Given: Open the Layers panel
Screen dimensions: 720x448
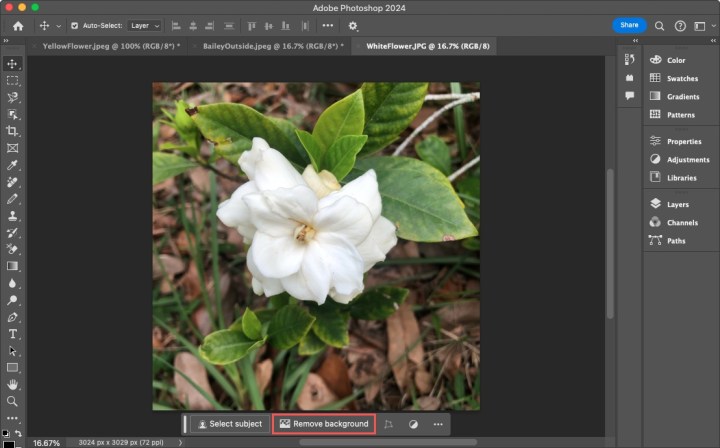Looking at the screenshot, I should pos(677,204).
